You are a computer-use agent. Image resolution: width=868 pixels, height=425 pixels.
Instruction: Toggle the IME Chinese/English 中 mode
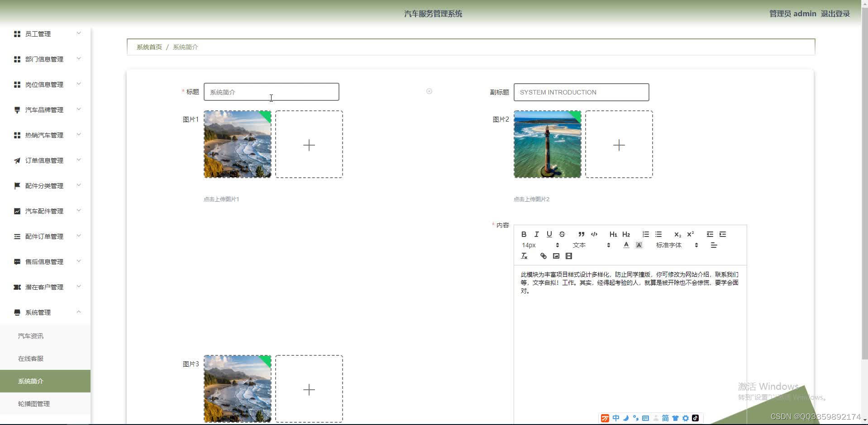coord(616,418)
